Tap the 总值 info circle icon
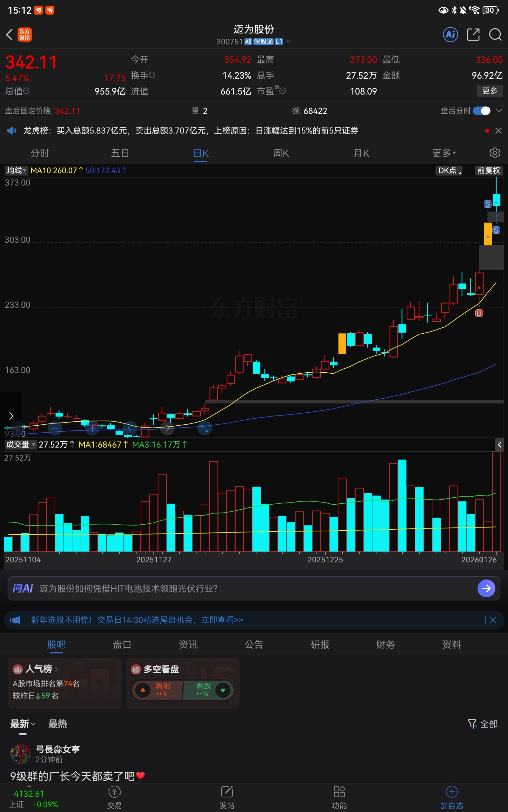The image size is (508, 812). (26, 91)
